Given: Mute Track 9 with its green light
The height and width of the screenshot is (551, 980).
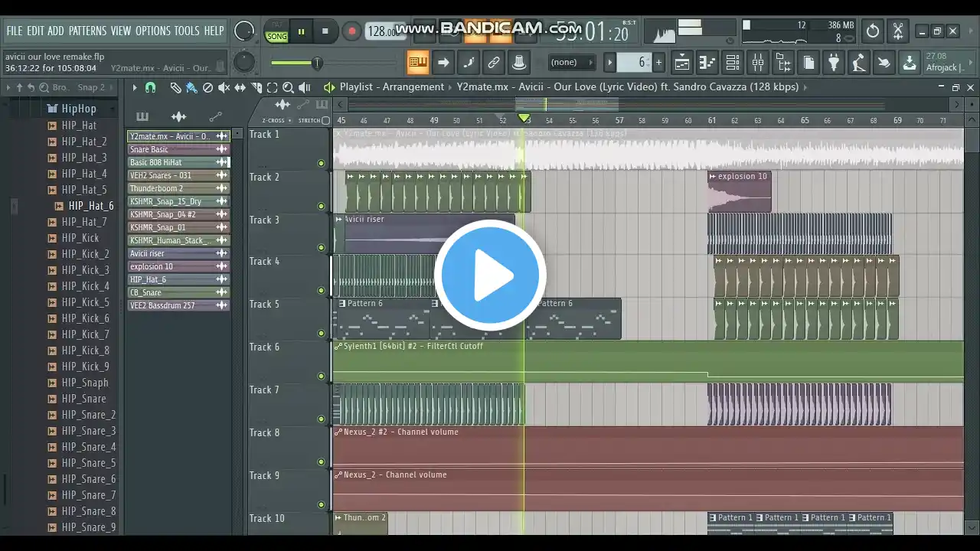Looking at the screenshot, I should (x=321, y=504).
